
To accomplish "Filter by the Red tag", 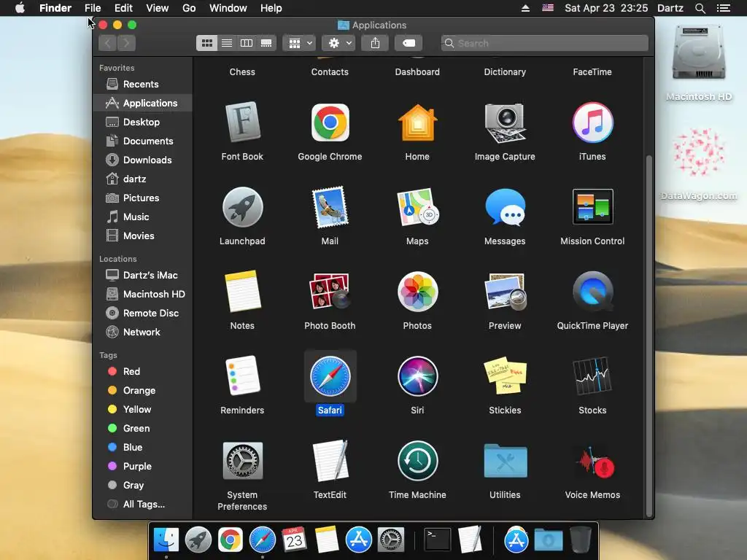I will [142, 371].
